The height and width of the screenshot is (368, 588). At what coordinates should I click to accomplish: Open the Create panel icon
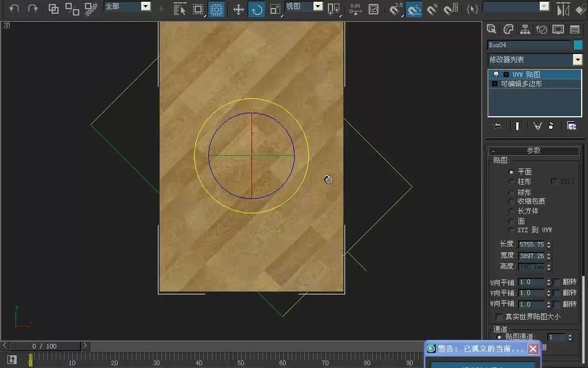point(492,29)
